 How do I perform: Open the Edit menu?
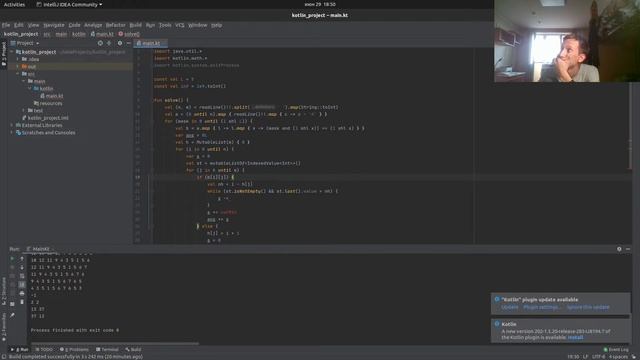point(18,25)
